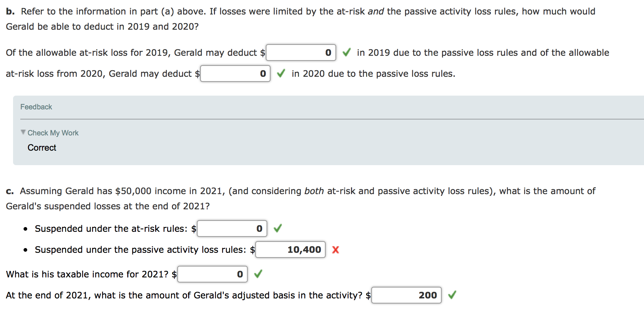The height and width of the screenshot is (310, 644).
Task: Click the gray disclosure triangle icon before Check My Work
Action: pos(23,133)
